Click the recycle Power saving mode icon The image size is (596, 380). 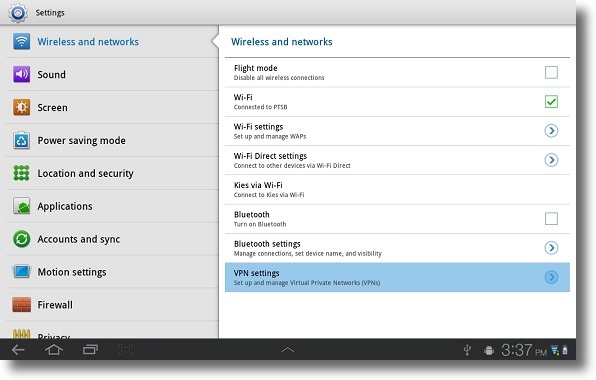pos(22,140)
